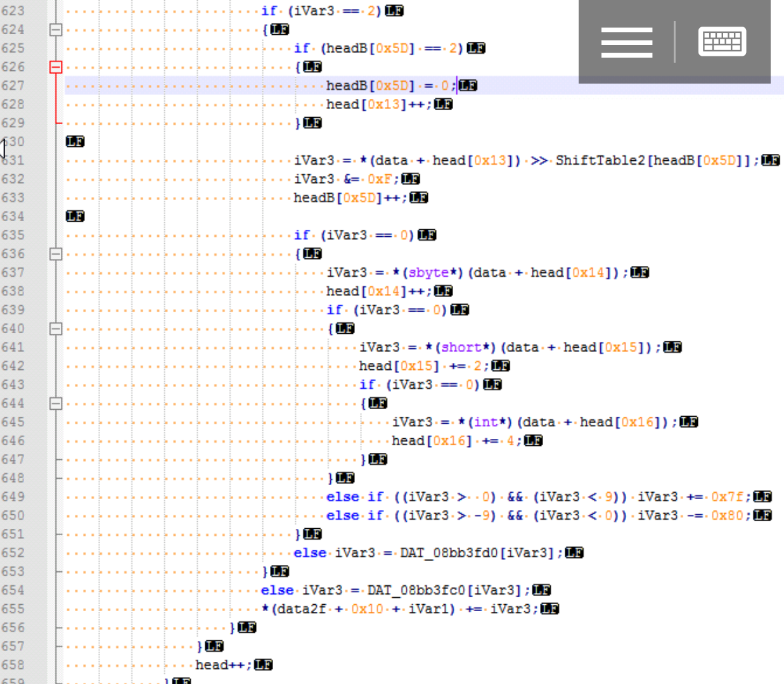Collapse the red fold marker at line 626

point(56,67)
